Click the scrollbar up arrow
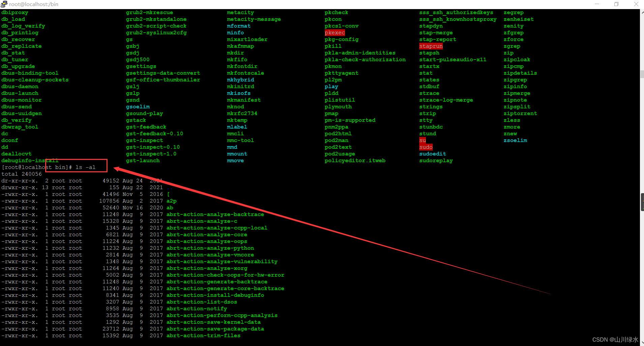 [642, 12]
